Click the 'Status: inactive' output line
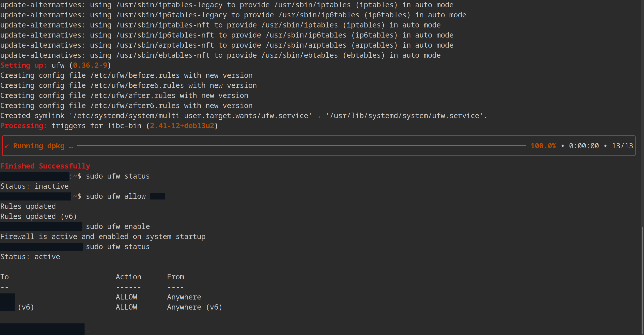 (x=34, y=186)
